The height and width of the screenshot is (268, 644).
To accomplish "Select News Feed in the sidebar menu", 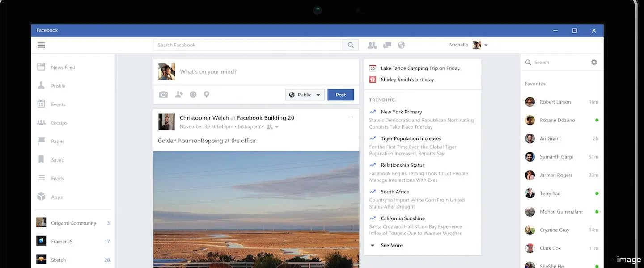I will coord(63,67).
